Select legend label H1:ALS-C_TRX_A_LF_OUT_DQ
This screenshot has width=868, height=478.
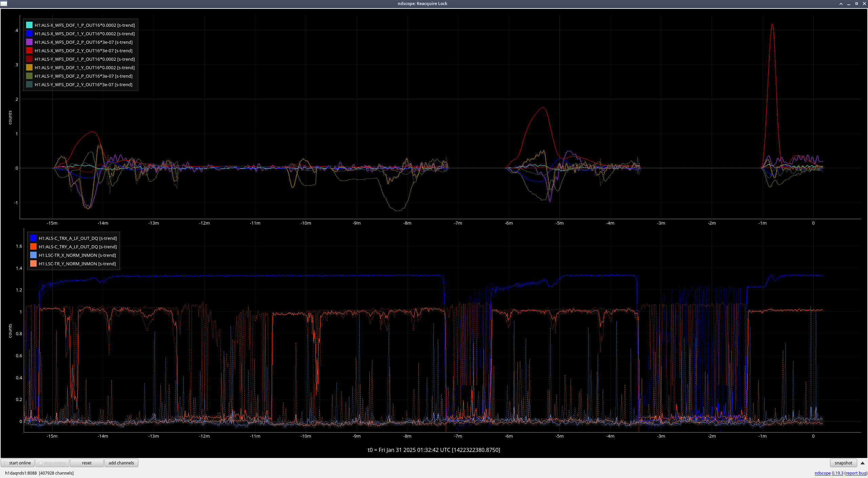78,238
